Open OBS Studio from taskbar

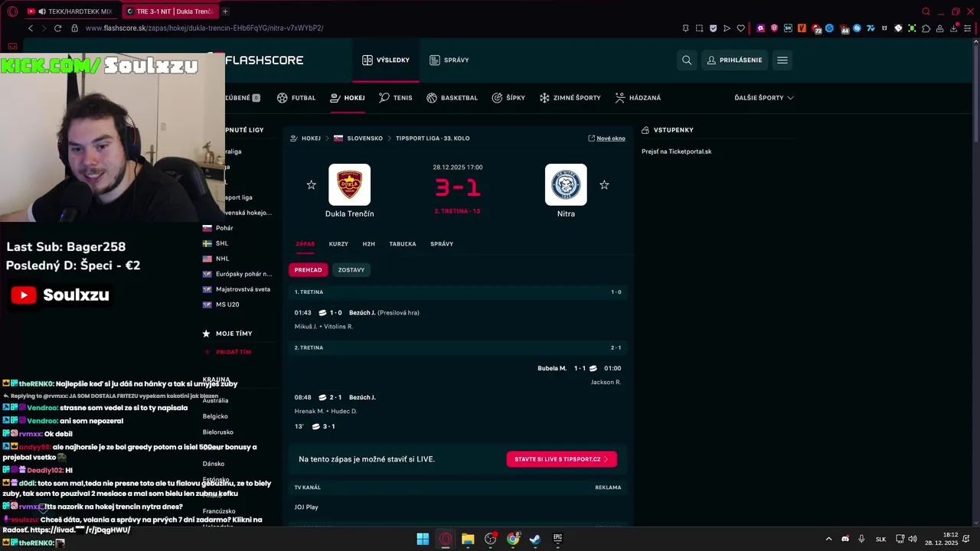[491, 539]
